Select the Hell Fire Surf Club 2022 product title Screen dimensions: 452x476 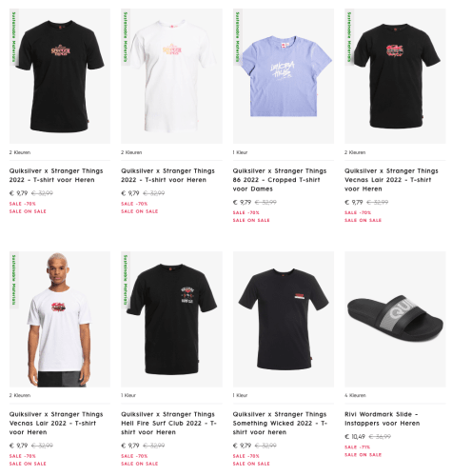(168, 423)
